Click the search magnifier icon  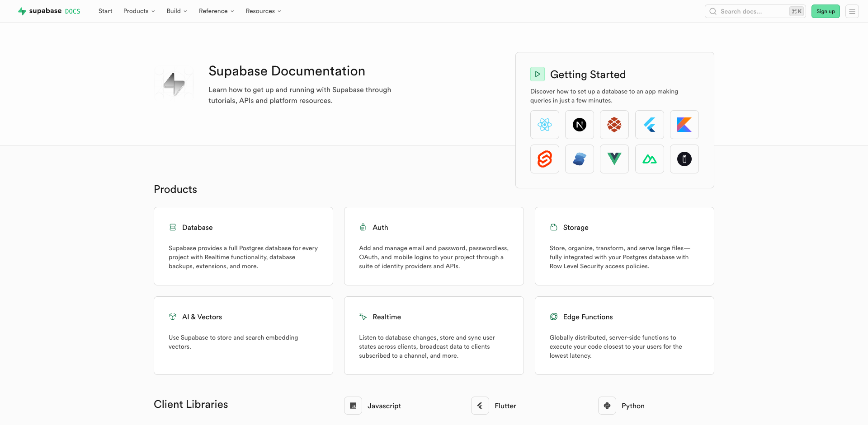coord(713,11)
